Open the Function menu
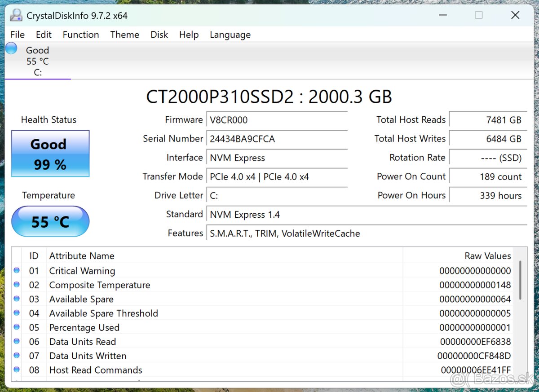The width and height of the screenshot is (539, 392). [x=81, y=35]
